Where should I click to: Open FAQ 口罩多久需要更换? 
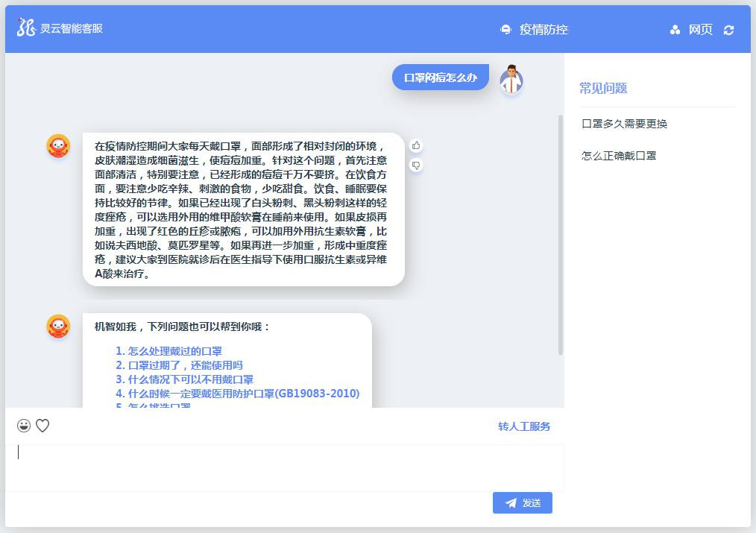click(x=624, y=124)
